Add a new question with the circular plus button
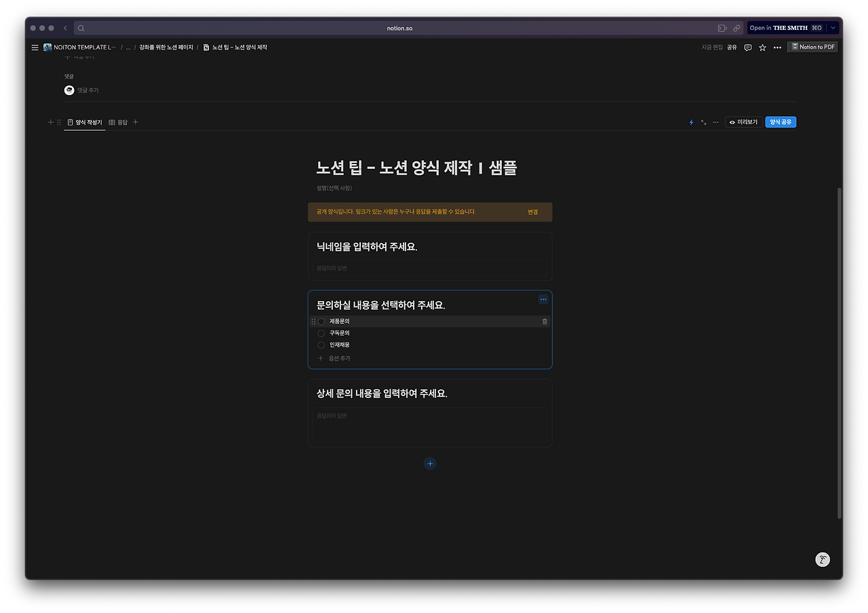868x613 pixels. [x=429, y=463]
